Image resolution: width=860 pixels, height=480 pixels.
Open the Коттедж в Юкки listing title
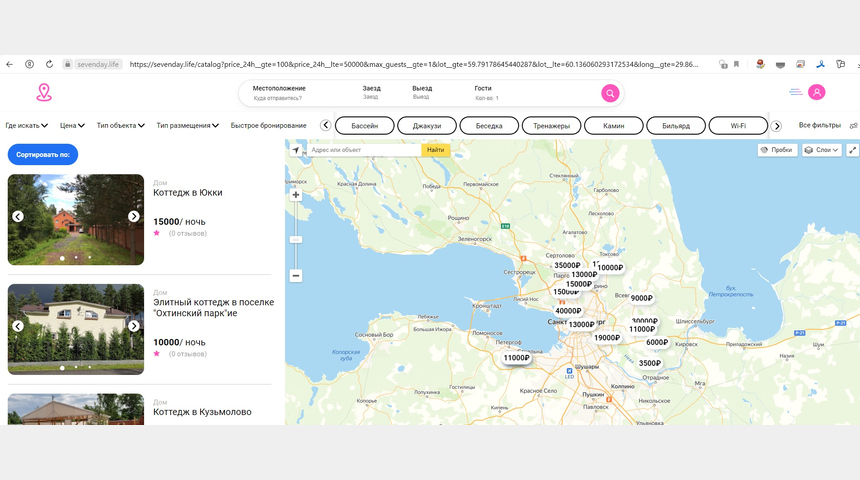[188, 193]
